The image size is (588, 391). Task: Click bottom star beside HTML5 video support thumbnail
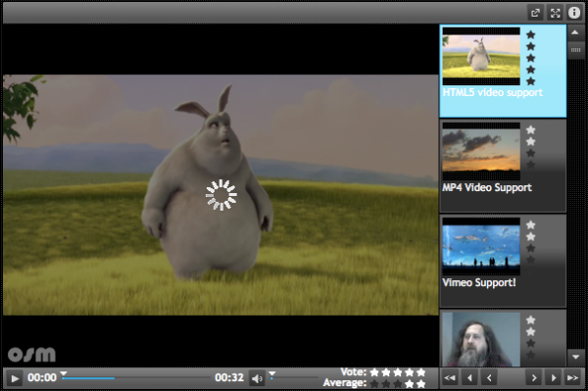pyautogui.click(x=530, y=81)
